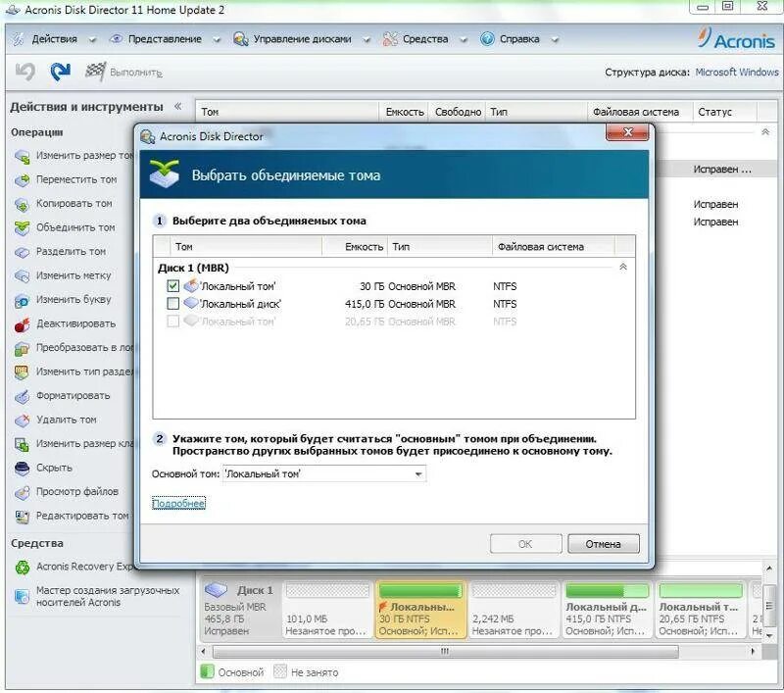Click the Отмена button
Viewport: 784px width, 693px height.
click(603, 544)
